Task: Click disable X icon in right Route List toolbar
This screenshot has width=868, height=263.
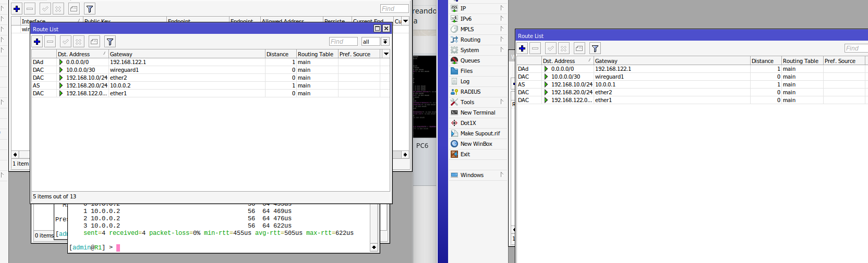Action: coord(563,48)
